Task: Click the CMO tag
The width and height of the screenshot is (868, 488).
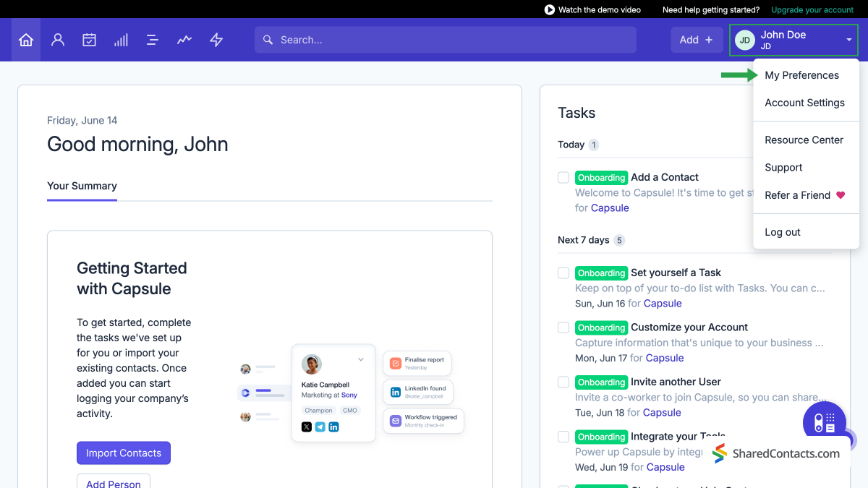Action: [x=350, y=411]
